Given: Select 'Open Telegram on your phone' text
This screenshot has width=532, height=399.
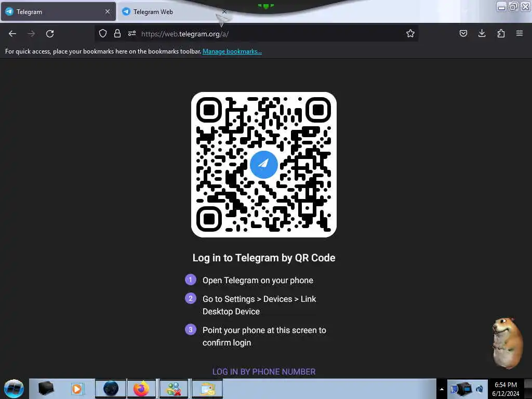Looking at the screenshot, I should tap(258, 280).
